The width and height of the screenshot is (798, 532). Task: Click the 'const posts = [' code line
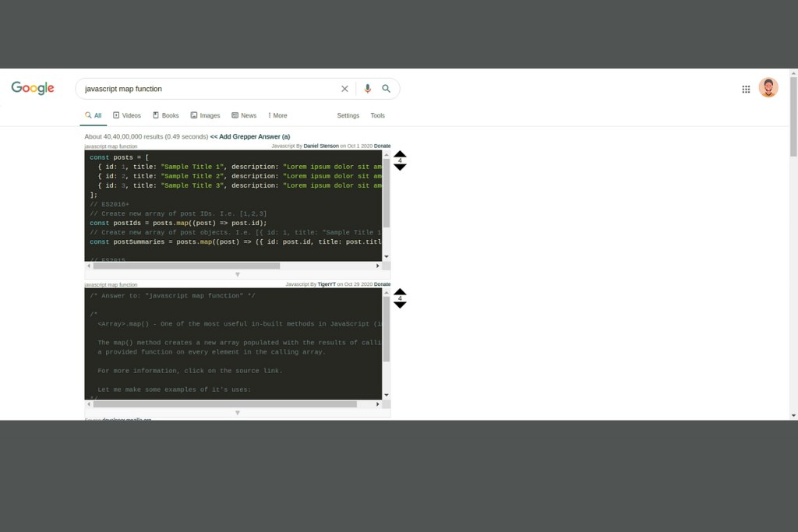click(119, 157)
